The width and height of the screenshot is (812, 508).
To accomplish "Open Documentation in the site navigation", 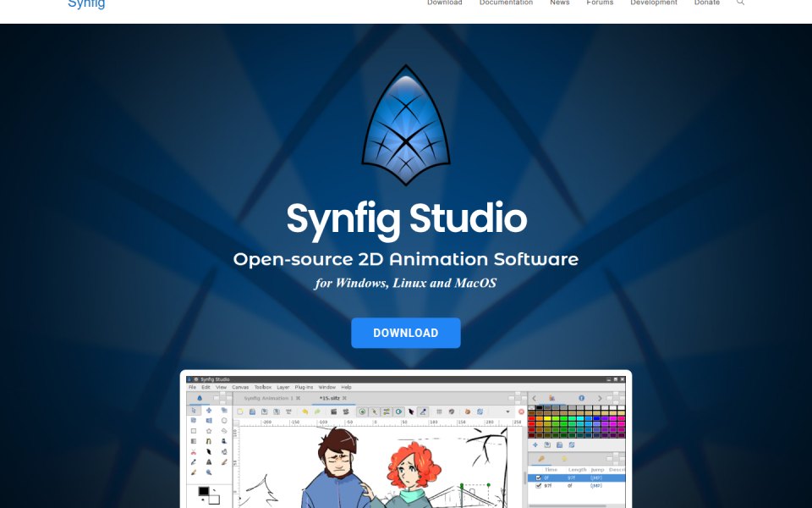I will (506, 3).
